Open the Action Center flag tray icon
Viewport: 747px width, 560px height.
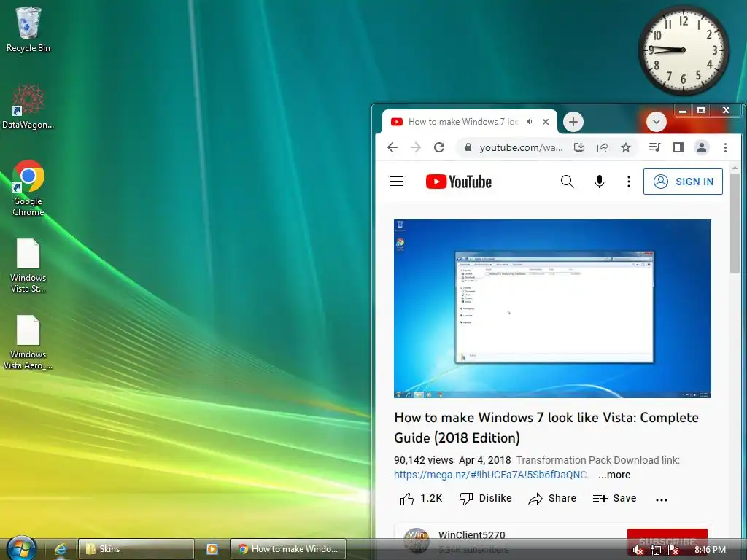tap(673, 550)
